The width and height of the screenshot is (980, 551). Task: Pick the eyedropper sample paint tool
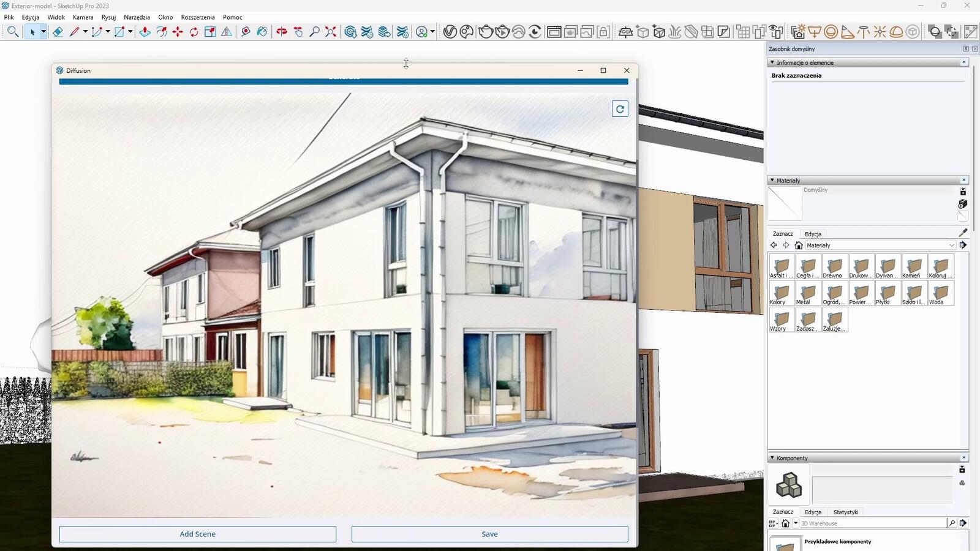pyautogui.click(x=962, y=233)
